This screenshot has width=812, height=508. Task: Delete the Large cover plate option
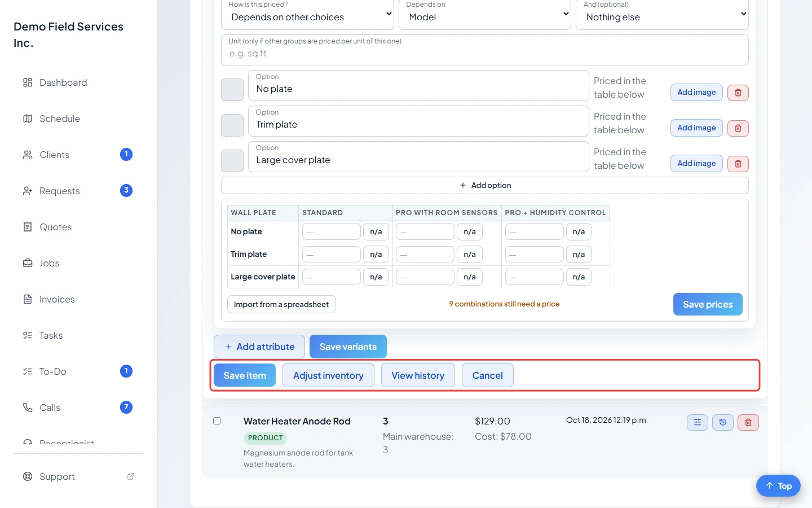[x=738, y=164]
